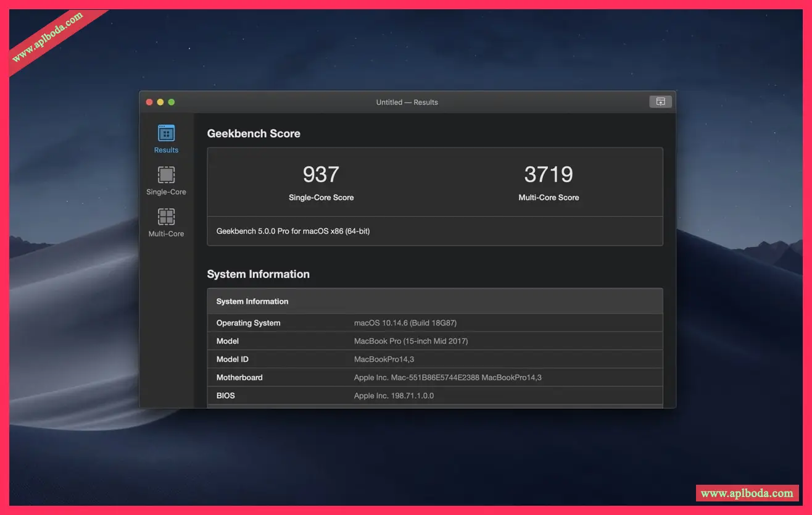This screenshot has height=515, width=812.
Task: Minimize the Geekbench results window
Action: tap(160, 102)
